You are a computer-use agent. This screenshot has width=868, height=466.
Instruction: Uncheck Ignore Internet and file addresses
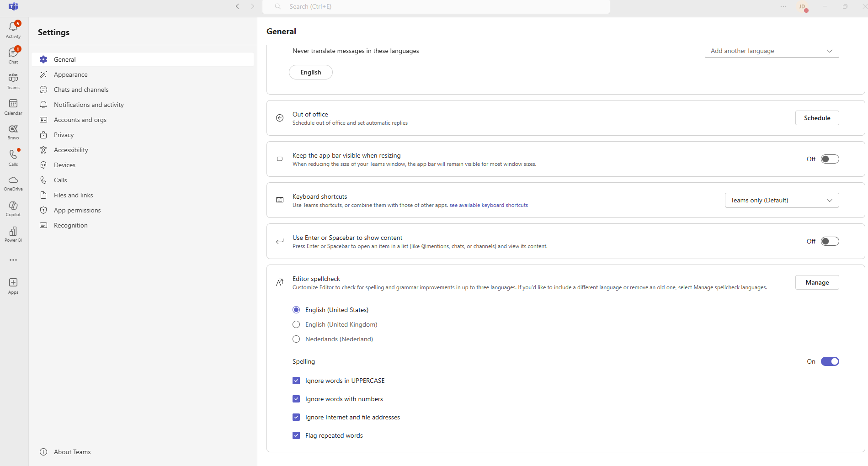click(296, 417)
